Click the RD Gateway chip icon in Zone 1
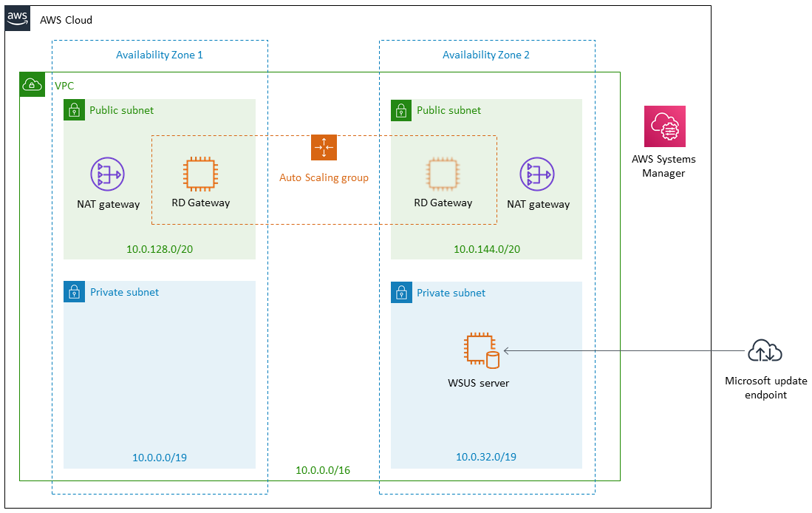The image size is (812, 513). [200, 174]
